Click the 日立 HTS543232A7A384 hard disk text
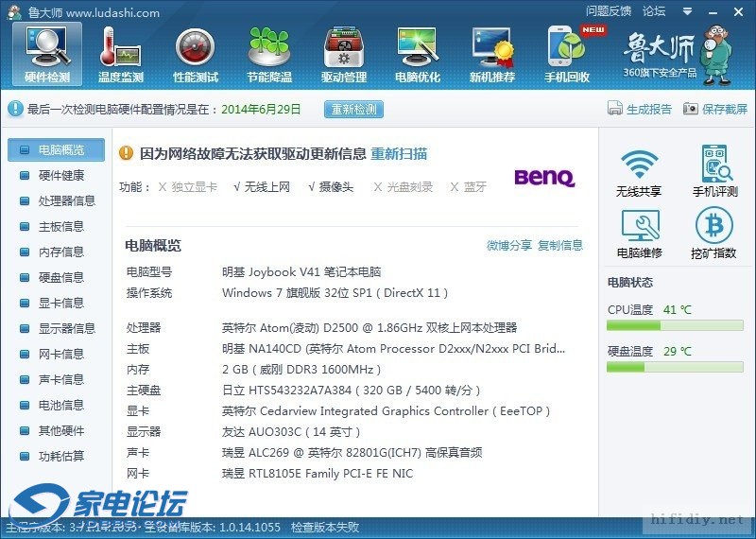Viewport: 756px width, 539px height. 351,391
